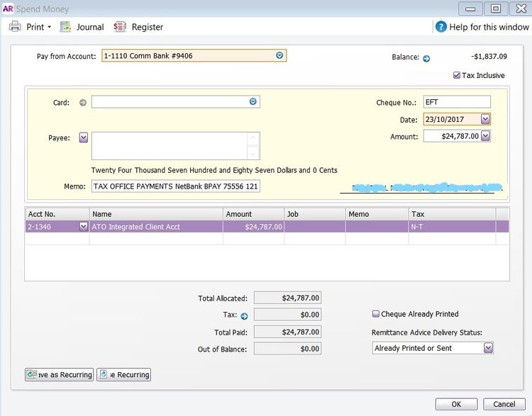Click into the Memo text field
Image resolution: width=532 pixels, height=416 pixels.
click(175, 186)
